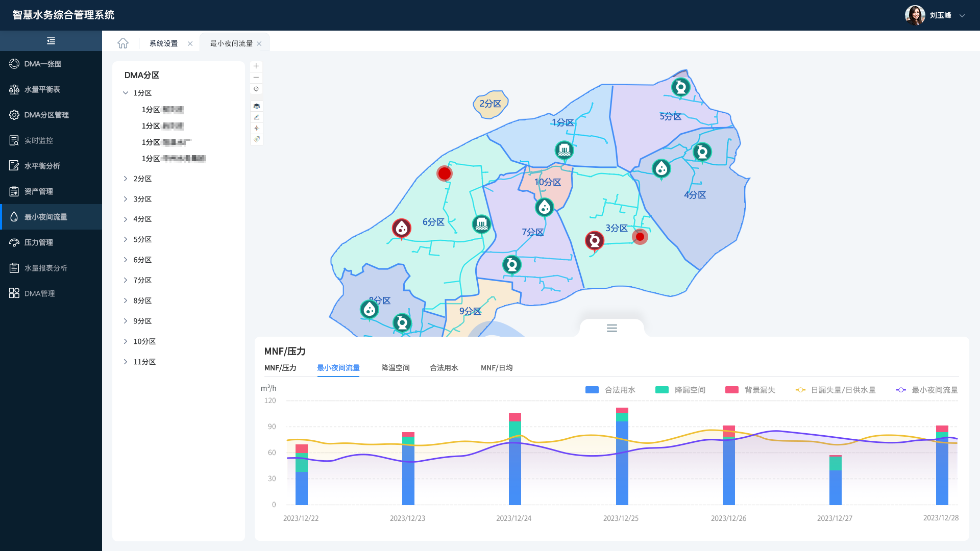Click the red alarm marker in 6分区
The width and height of the screenshot is (980, 551).
point(445,173)
